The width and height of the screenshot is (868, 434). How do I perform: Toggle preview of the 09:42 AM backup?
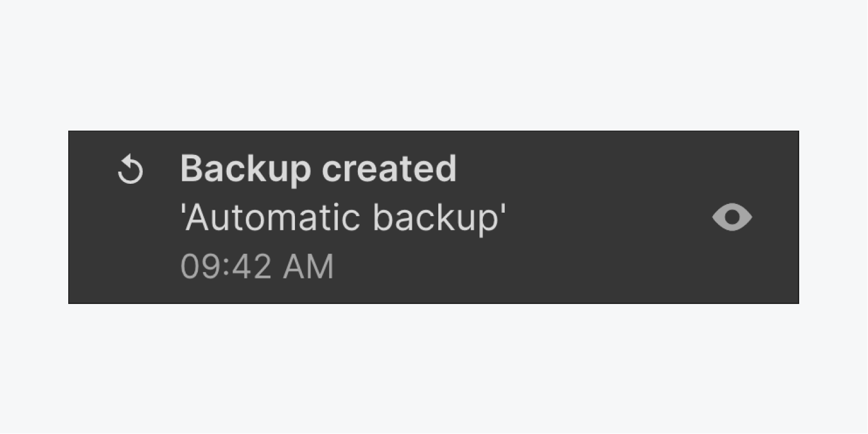[x=732, y=217]
